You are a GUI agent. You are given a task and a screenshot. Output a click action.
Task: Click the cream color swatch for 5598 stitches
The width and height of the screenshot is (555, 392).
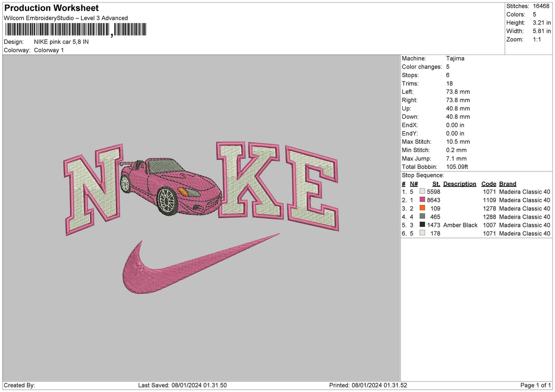point(422,192)
